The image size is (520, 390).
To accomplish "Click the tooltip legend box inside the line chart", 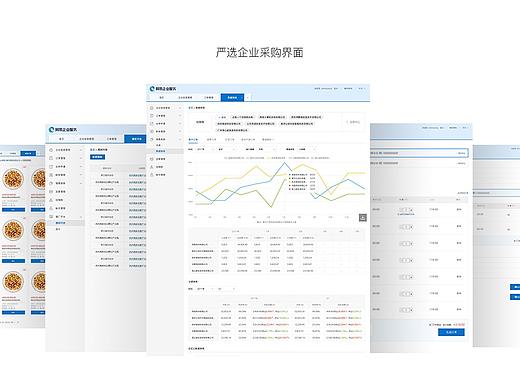I will click(302, 182).
